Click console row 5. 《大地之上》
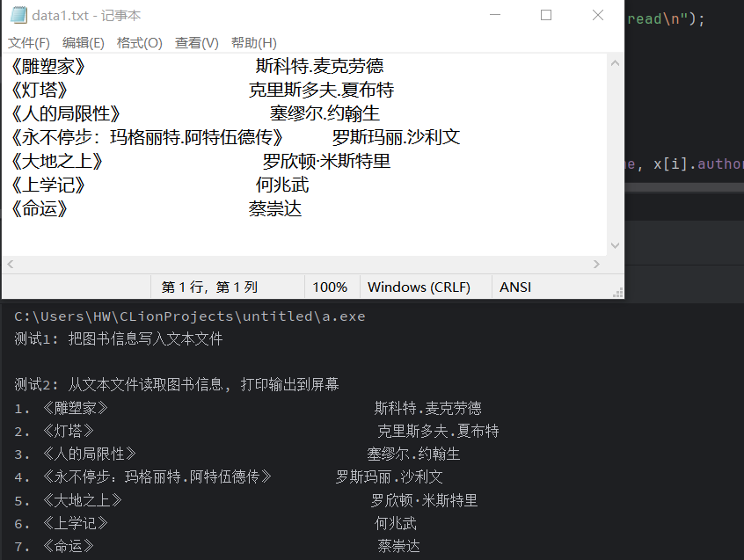The width and height of the screenshot is (744, 560). pos(69,499)
